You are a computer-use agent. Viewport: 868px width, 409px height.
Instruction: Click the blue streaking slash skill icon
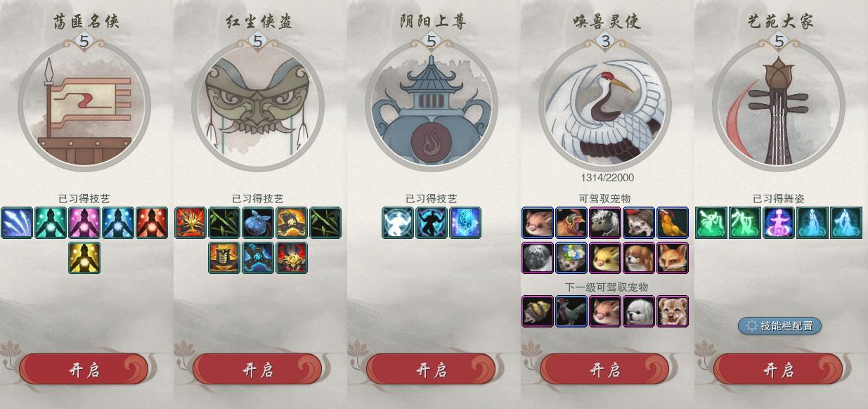17,223
